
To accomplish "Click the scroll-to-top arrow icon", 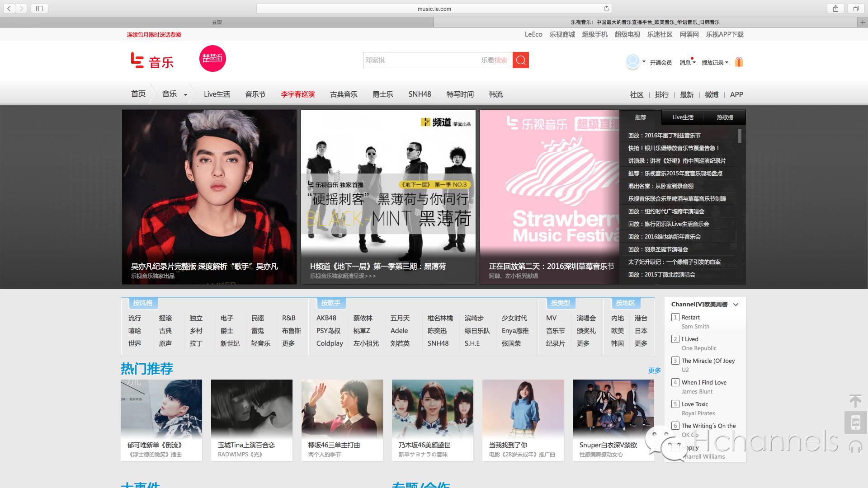I will point(855,400).
